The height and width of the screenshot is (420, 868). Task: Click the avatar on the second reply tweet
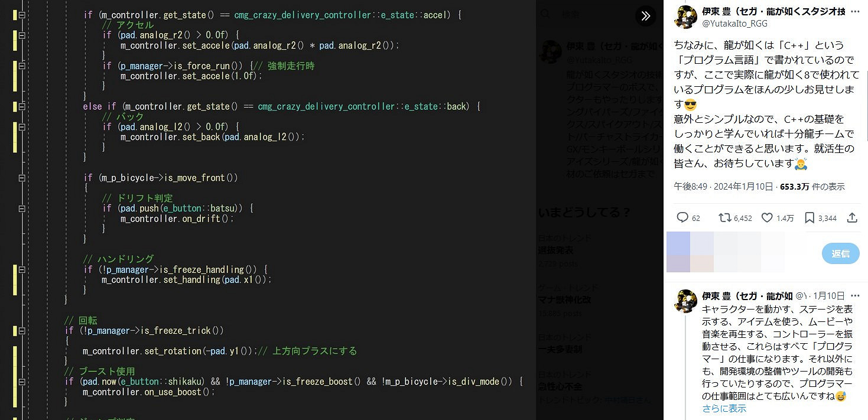[686, 301]
